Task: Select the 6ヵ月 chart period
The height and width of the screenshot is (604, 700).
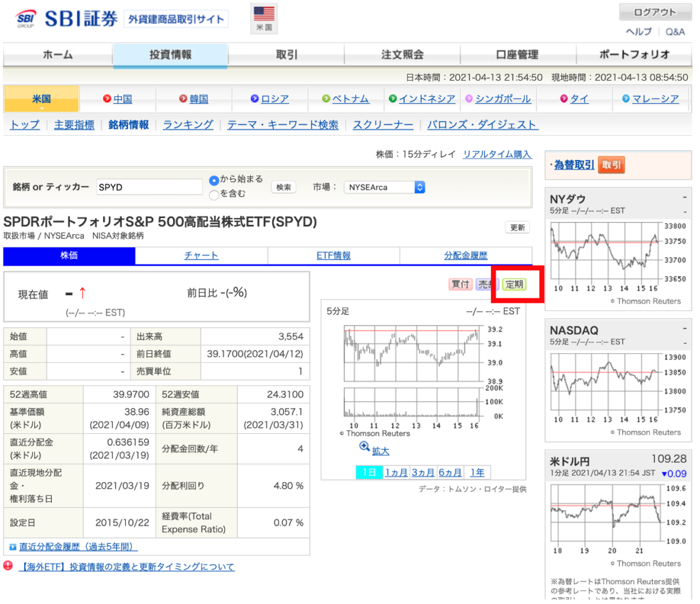Action: pyautogui.click(x=450, y=472)
